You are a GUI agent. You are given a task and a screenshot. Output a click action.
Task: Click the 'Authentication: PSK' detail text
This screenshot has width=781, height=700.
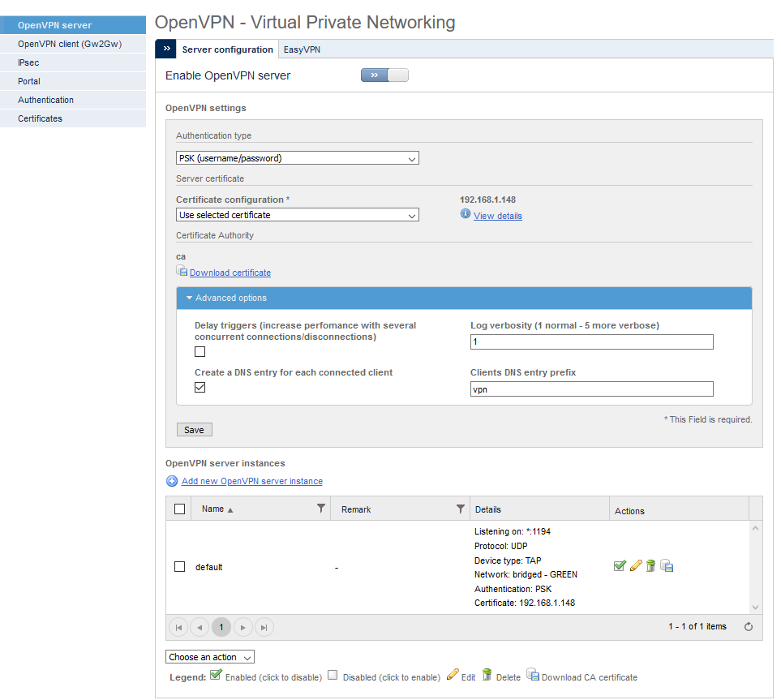[x=513, y=589]
